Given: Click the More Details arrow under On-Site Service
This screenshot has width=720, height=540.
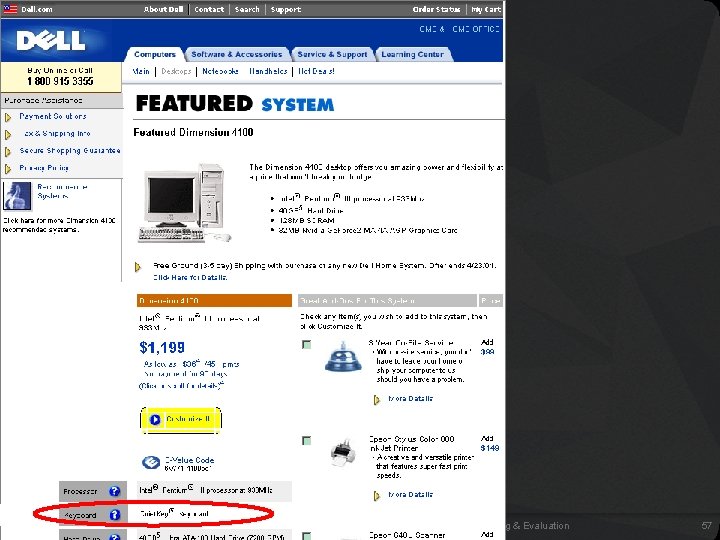Looking at the screenshot, I should [377, 399].
